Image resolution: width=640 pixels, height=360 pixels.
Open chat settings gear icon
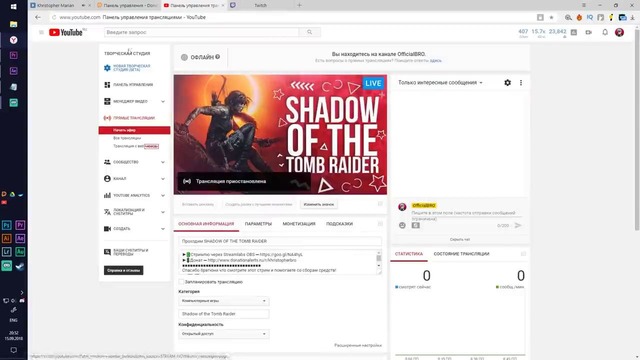tap(507, 82)
